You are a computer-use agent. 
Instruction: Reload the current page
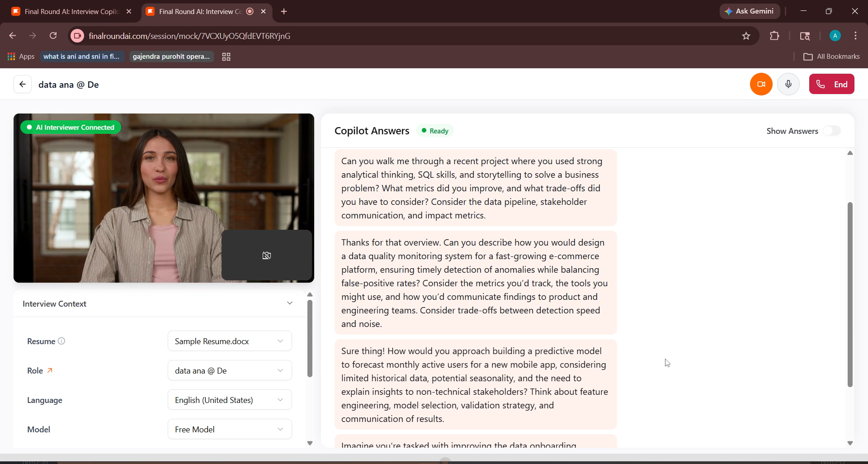(x=53, y=36)
